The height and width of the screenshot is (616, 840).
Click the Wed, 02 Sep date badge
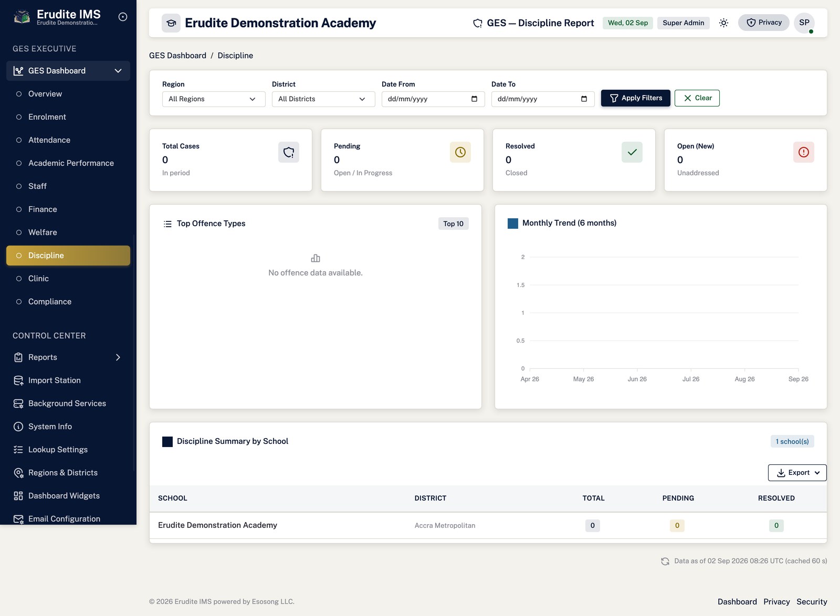tap(628, 23)
